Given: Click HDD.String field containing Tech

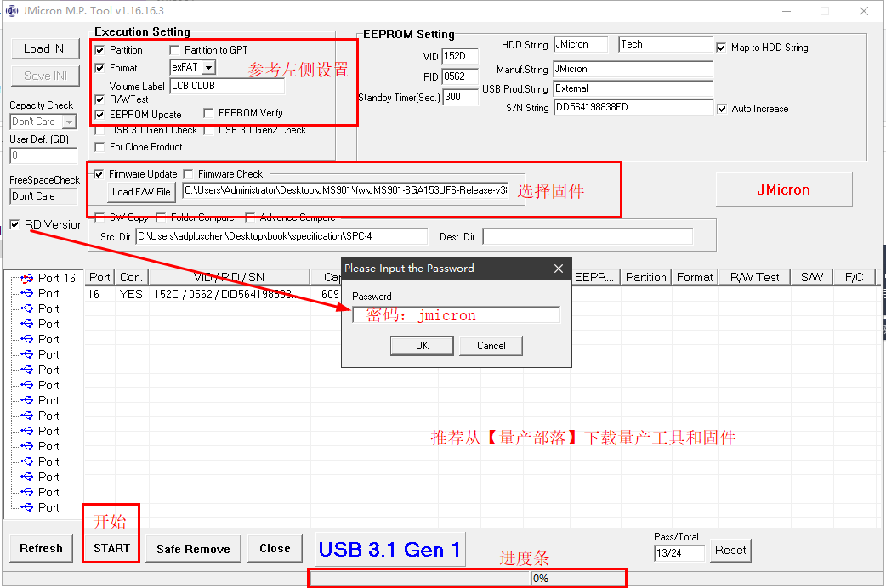Looking at the screenshot, I should pos(666,44).
